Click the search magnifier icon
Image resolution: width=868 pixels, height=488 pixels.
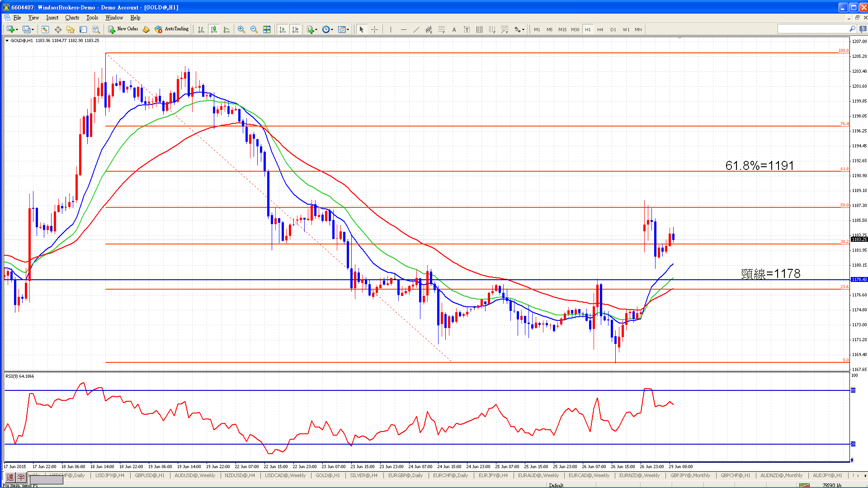click(852, 29)
